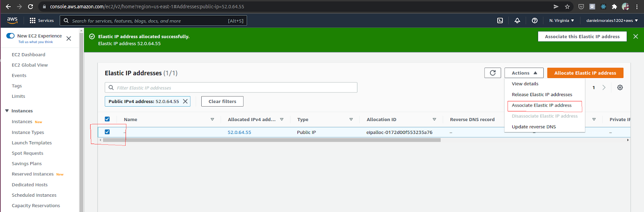644x212 pixels.
Task: Open the 52.0.64.55 IP address link
Action: (239, 132)
